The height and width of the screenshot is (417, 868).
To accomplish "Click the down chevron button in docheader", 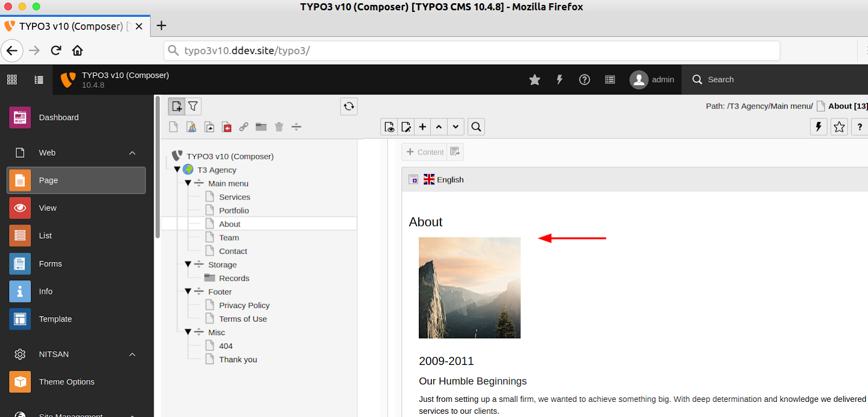I will 456,127.
